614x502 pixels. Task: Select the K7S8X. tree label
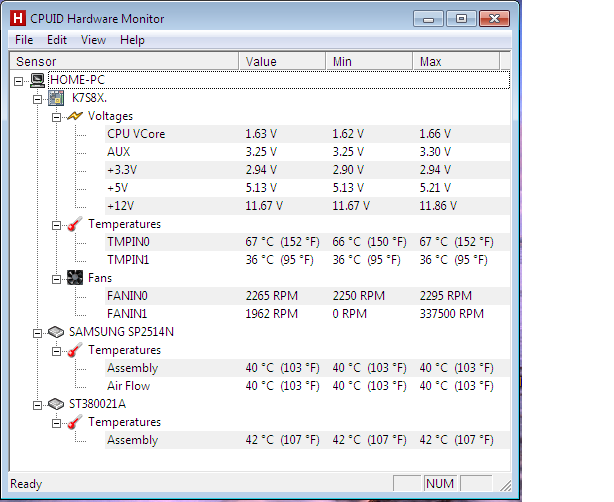pos(89,98)
